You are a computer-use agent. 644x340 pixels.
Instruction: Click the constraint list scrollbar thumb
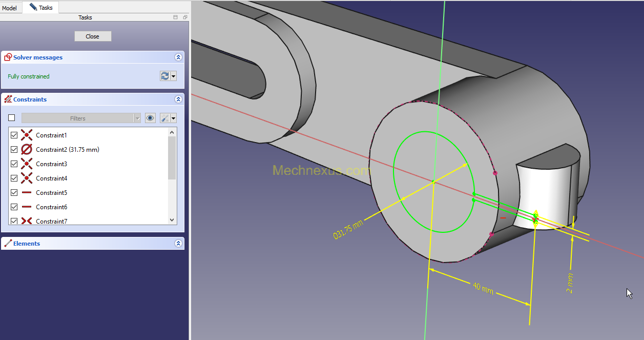[172, 158]
